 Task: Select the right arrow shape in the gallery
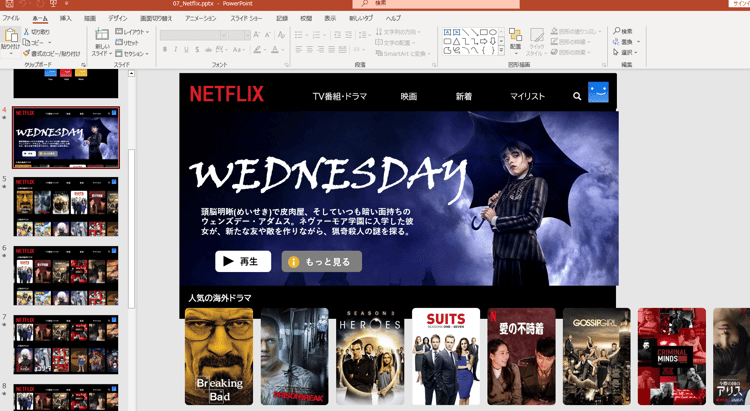click(484, 41)
